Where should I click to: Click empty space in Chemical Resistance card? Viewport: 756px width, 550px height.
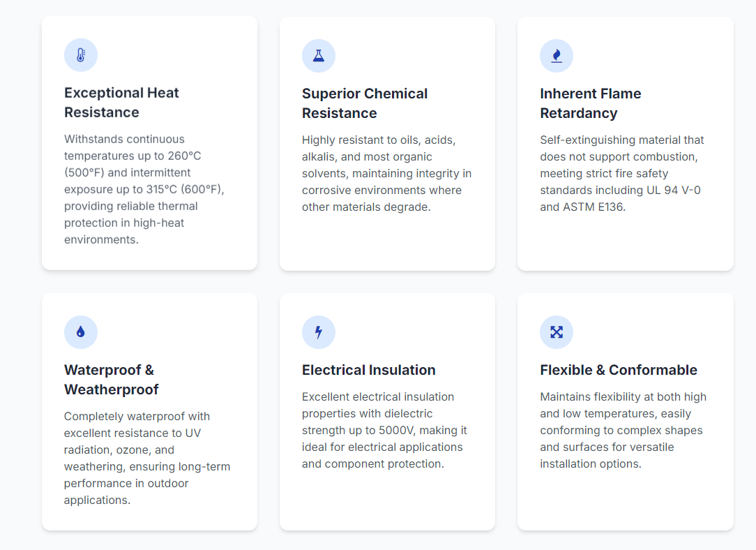(x=387, y=241)
